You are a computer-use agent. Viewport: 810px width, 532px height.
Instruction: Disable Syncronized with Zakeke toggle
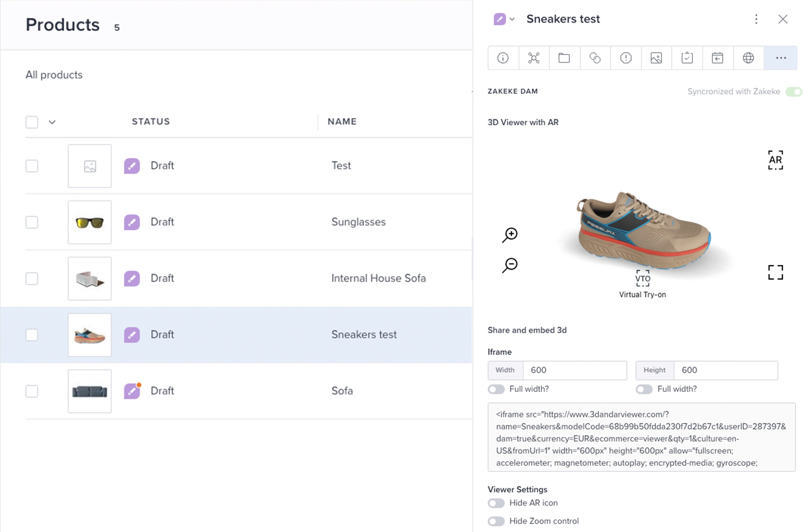[x=794, y=92]
